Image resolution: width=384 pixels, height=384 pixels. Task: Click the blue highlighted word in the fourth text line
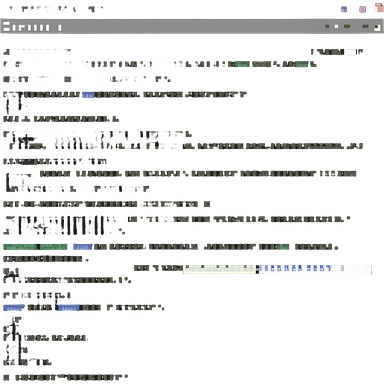[88, 95]
